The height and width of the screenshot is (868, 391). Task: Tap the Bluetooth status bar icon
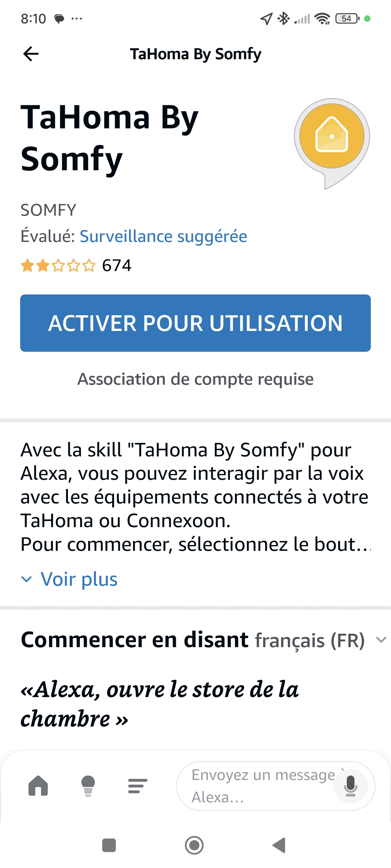tap(283, 19)
